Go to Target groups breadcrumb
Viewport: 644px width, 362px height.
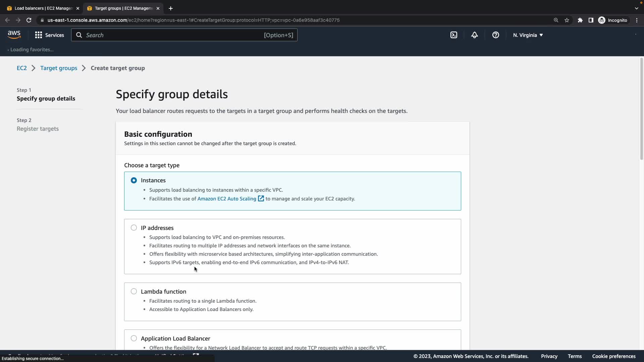point(59,68)
